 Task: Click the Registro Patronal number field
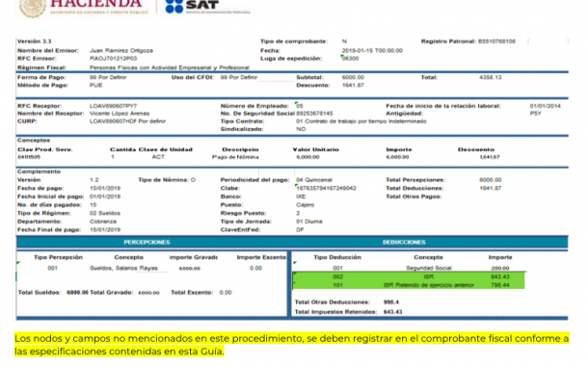(496, 41)
